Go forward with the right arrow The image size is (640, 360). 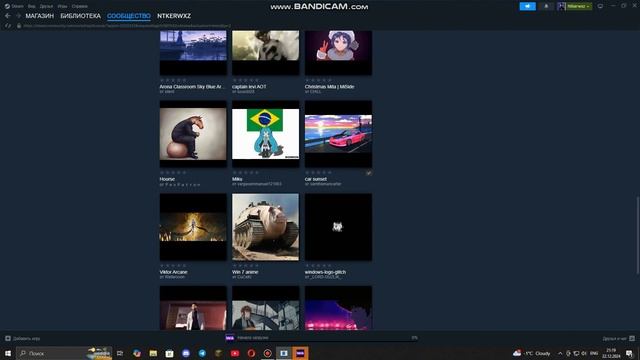[x=18, y=16]
